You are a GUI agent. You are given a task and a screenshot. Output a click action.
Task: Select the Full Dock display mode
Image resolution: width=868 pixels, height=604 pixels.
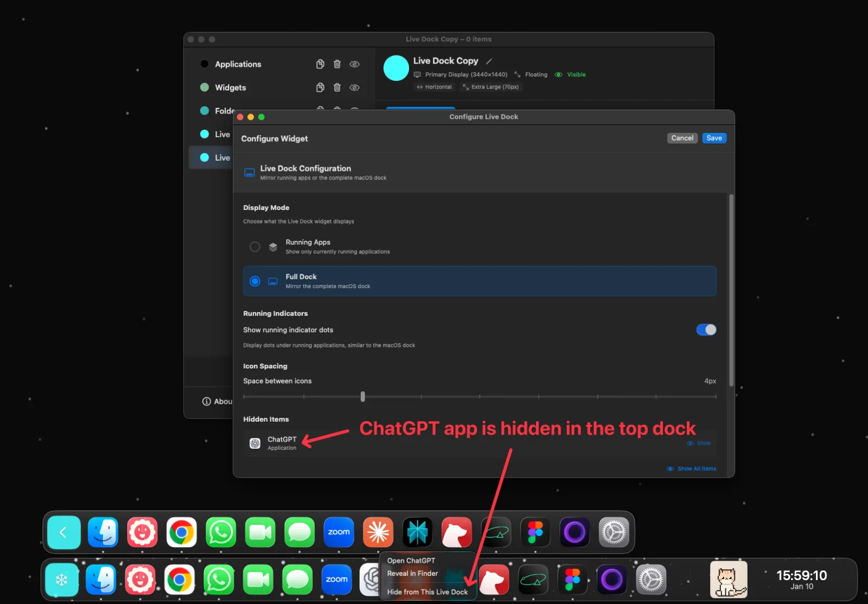pos(480,281)
